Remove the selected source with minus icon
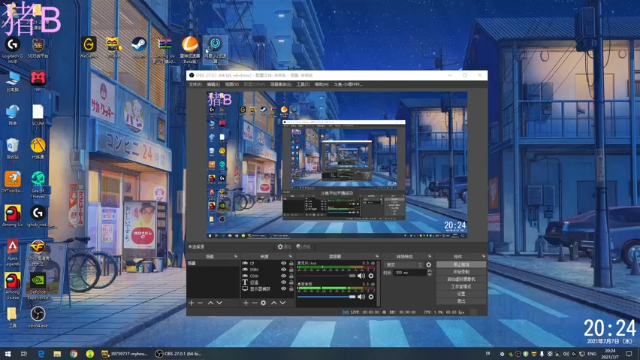Image resolution: width=640 pixels, height=360 pixels. tap(254, 303)
